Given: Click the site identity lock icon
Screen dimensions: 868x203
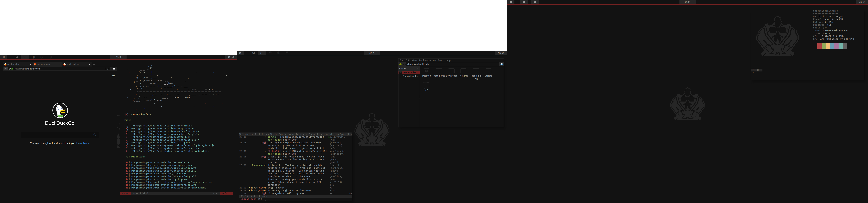Looking at the screenshot, I should point(12,69).
